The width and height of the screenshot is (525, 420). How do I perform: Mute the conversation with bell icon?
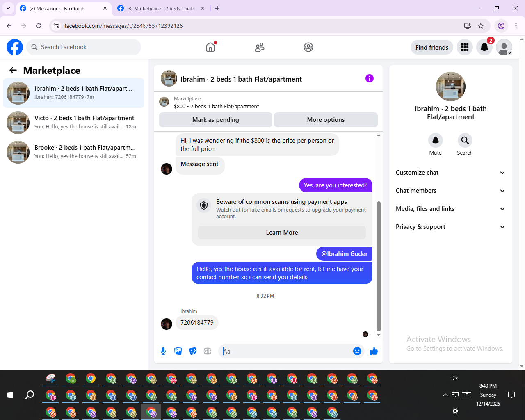click(x=436, y=140)
